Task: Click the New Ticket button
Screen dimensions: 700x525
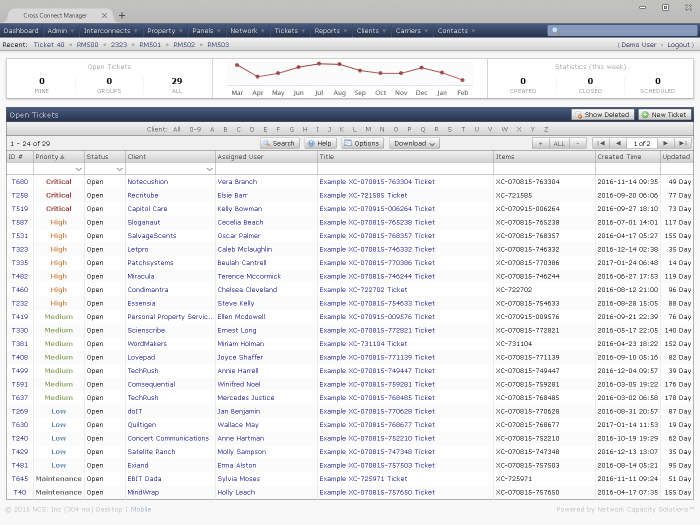Action: click(x=664, y=115)
